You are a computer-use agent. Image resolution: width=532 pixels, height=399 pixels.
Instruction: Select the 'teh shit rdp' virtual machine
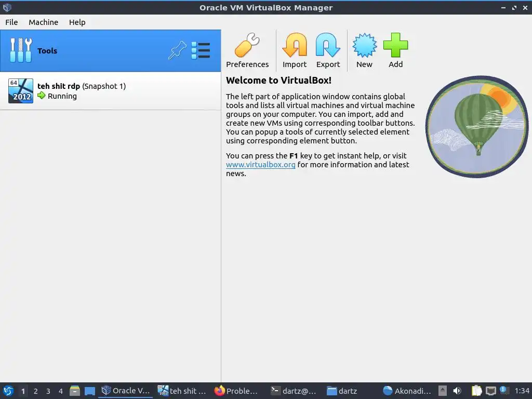tap(110, 91)
